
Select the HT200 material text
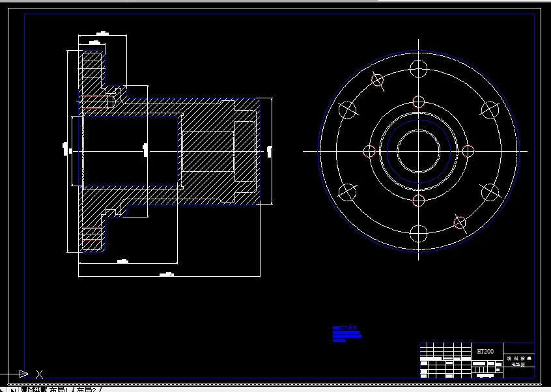pyautogui.click(x=485, y=351)
